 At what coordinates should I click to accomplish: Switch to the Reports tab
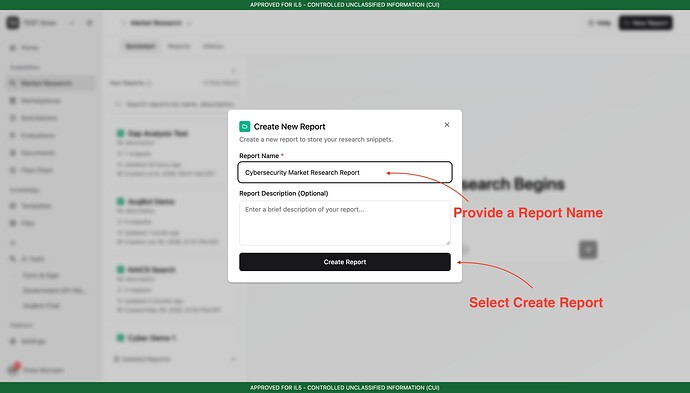(179, 46)
